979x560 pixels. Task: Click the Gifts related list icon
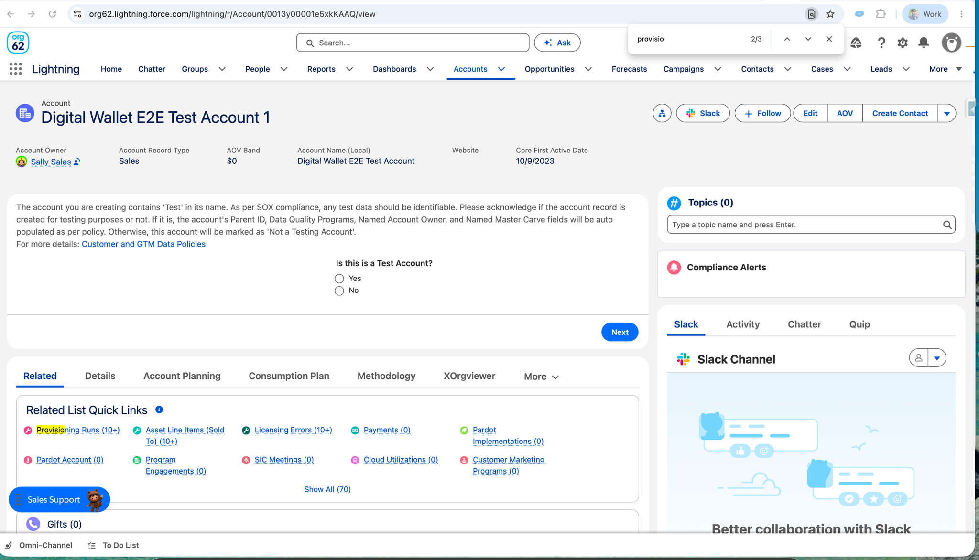pyautogui.click(x=33, y=524)
